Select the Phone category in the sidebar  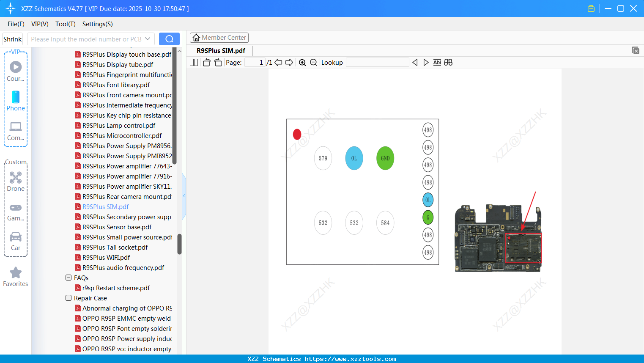click(16, 101)
